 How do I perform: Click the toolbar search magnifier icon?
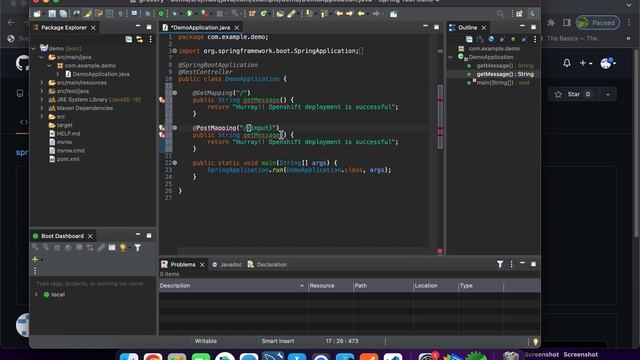point(500,14)
